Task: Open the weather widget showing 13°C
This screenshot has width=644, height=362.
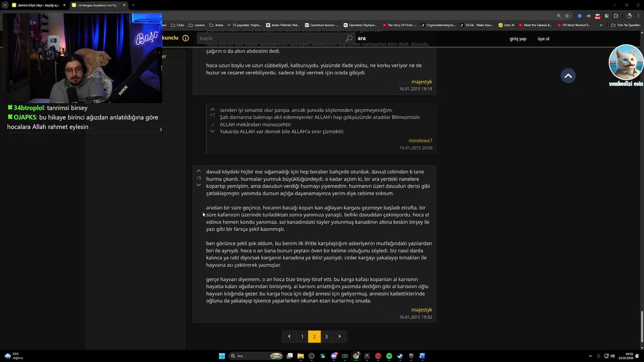Action: (x=14, y=356)
